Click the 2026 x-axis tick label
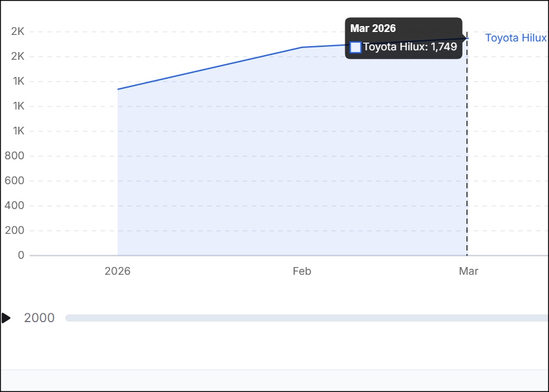 [x=117, y=271]
